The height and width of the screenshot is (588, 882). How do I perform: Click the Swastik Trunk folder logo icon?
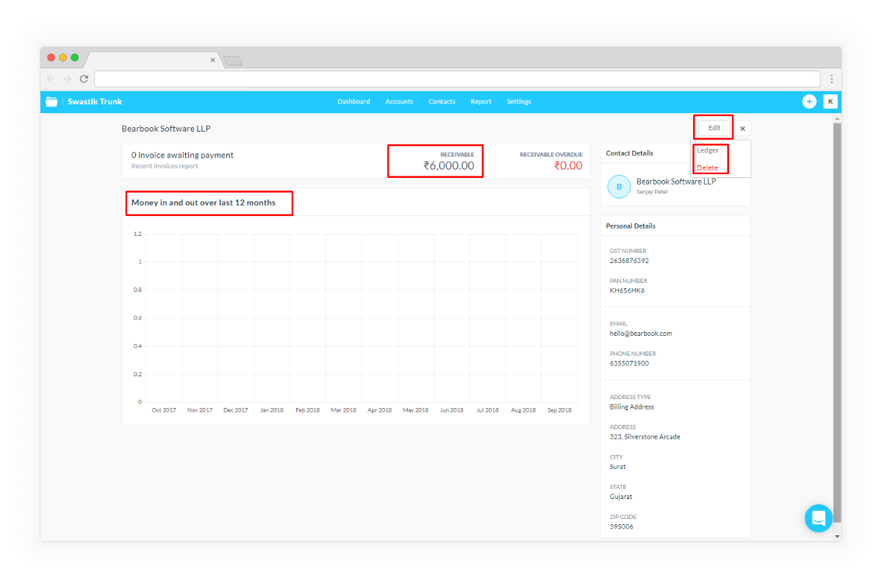click(x=51, y=101)
